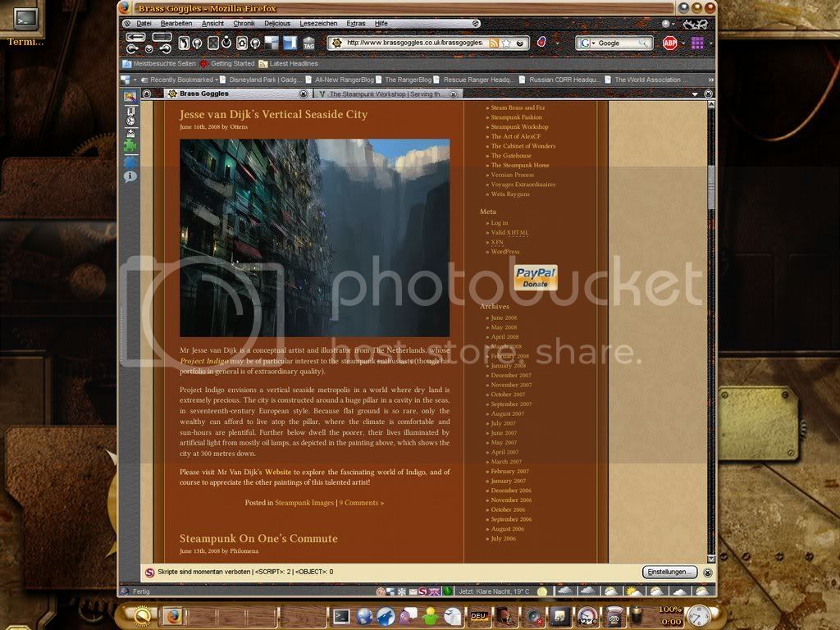Switch to The Steampunk Workshop tab
The width and height of the screenshot is (840, 630).
[x=387, y=94]
